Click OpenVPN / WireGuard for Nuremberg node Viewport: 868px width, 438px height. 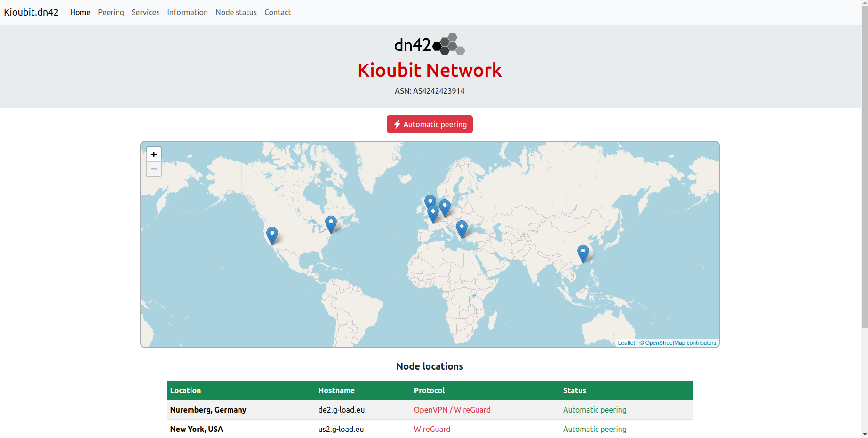pos(452,410)
